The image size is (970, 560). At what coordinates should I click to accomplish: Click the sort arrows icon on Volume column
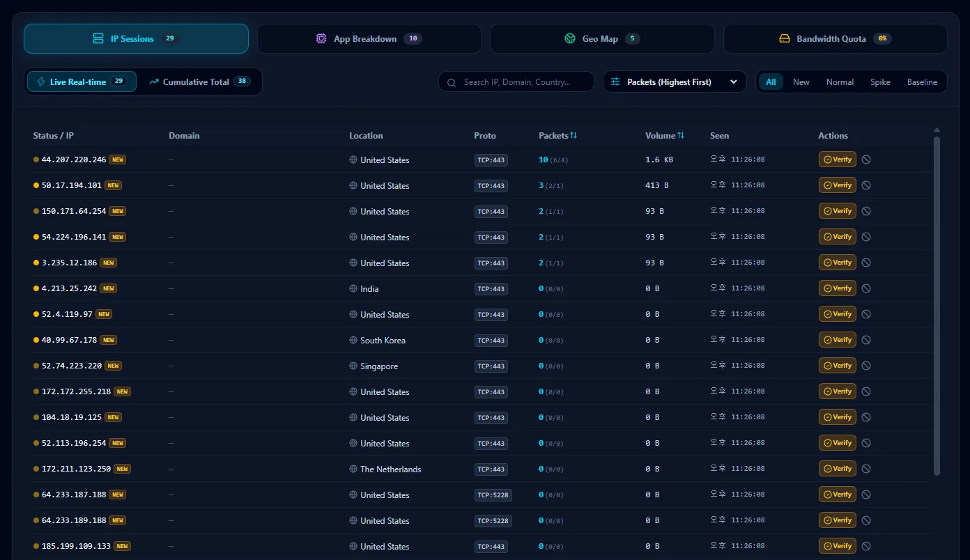[681, 135]
